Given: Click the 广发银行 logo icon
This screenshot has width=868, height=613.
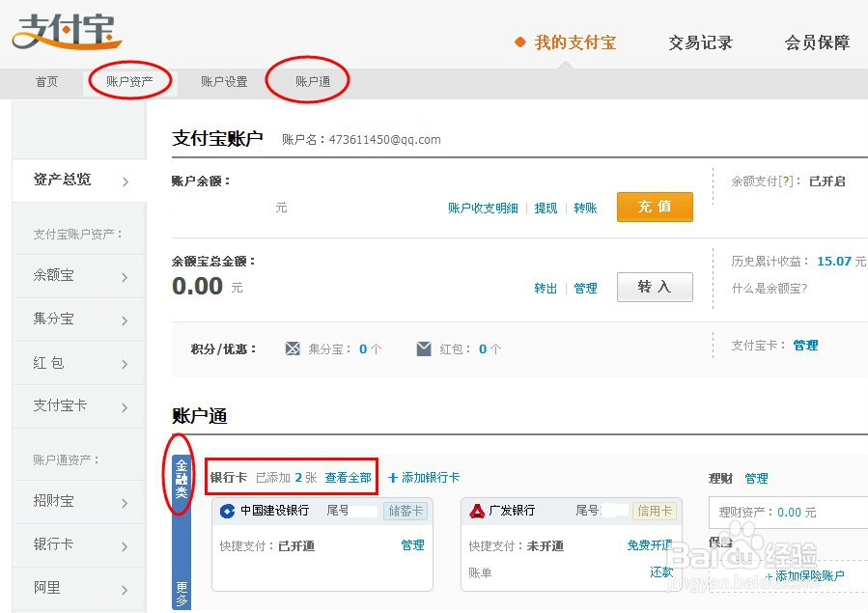Looking at the screenshot, I should click(477, 511).
